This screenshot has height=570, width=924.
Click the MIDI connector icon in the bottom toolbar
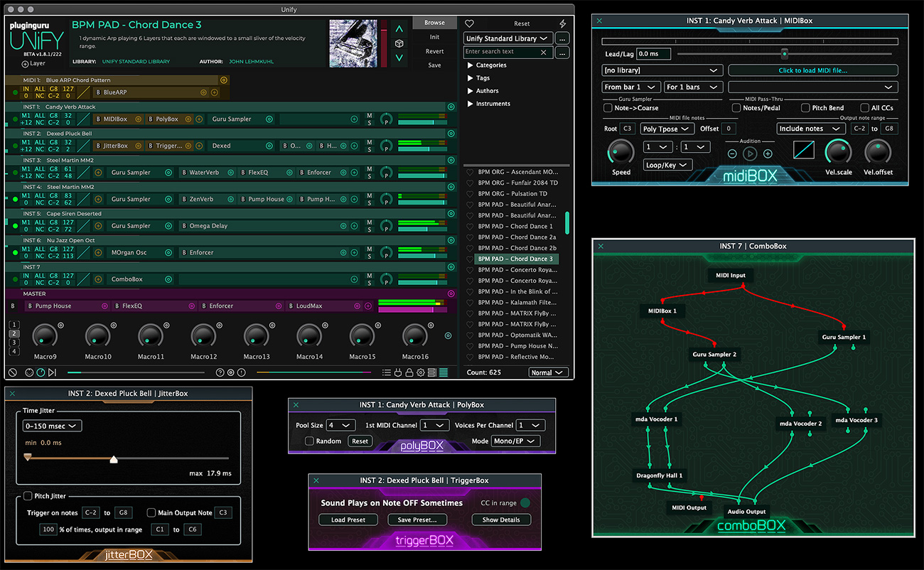397,372
